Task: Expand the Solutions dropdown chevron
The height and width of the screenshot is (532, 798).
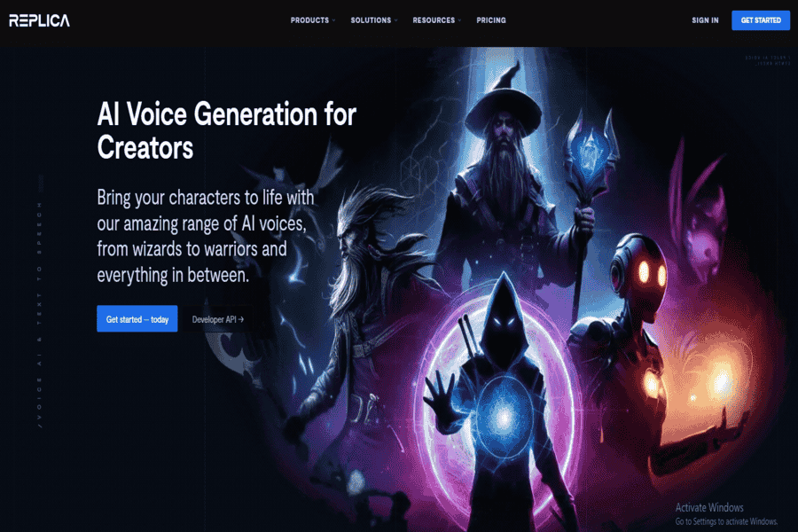Action: [396, 20]
